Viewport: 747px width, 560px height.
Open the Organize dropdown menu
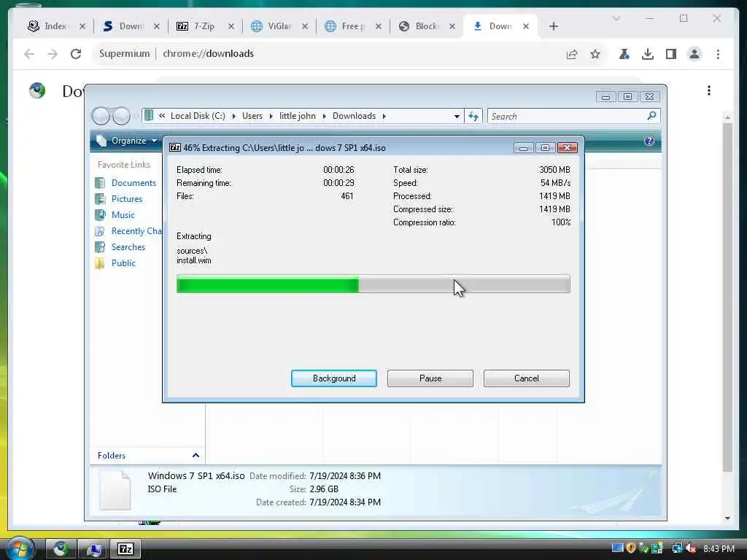point(127,141)
